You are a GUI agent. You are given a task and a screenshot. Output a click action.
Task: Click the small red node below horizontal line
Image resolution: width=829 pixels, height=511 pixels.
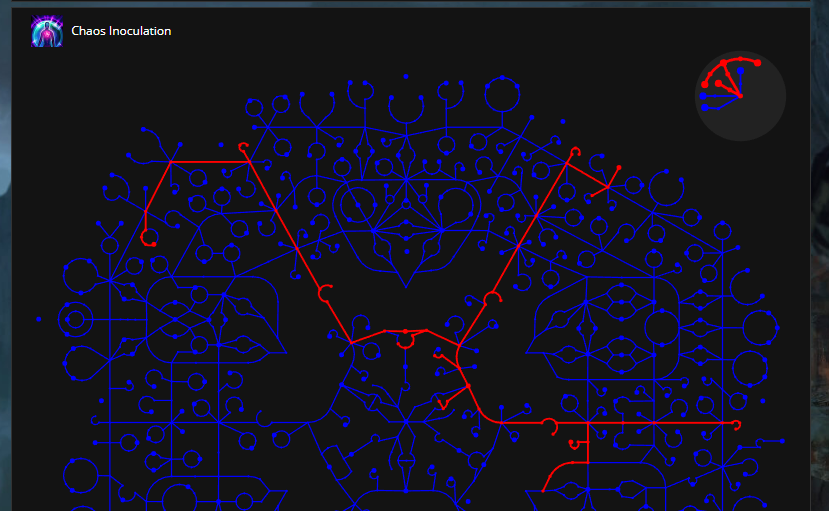tap(575, 444)
